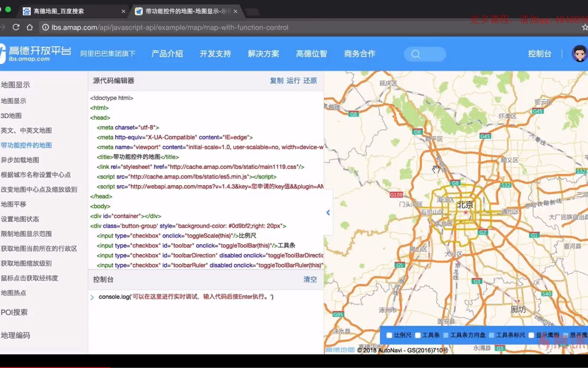This screenshot has height=368, width=588.
Task: Click the 高德开放平台 logo
Action: 36,53
